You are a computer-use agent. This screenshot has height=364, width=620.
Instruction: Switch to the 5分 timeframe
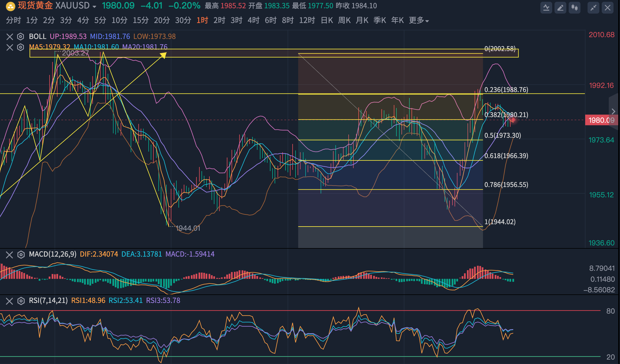[100, 20]
